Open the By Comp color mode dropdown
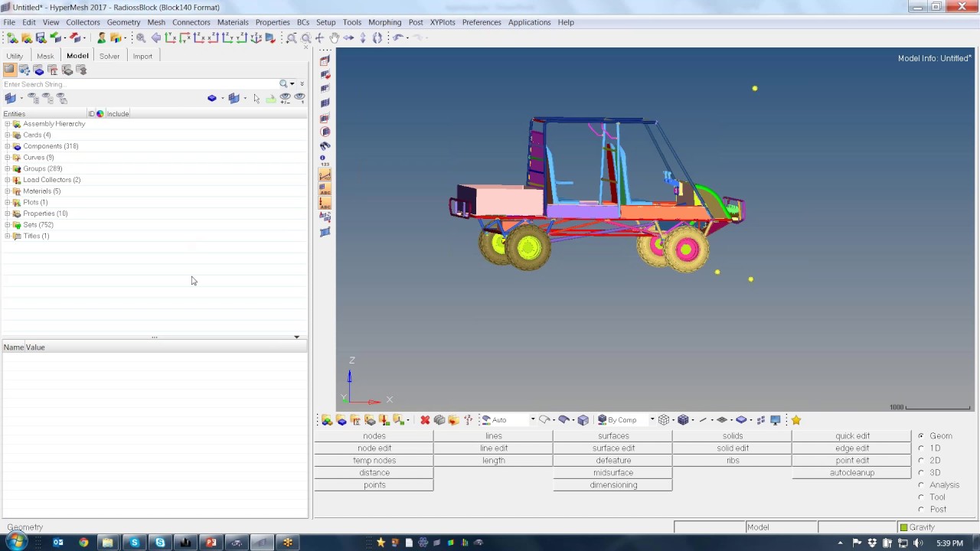Viewport: 980px width, 551px height. point(652,420)
